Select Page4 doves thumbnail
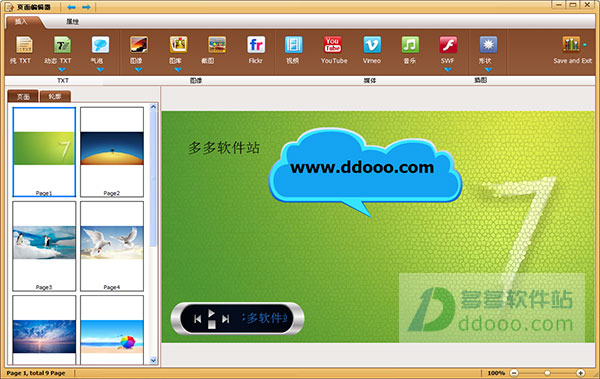 click(112, 246)
